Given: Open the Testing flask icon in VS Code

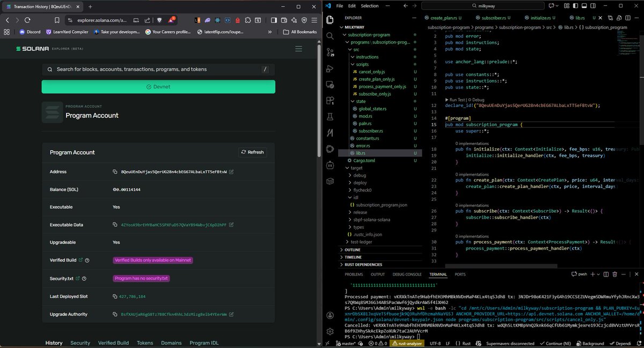Looking at the screenshot, I should pyautogui.click(x=330, y=117).
